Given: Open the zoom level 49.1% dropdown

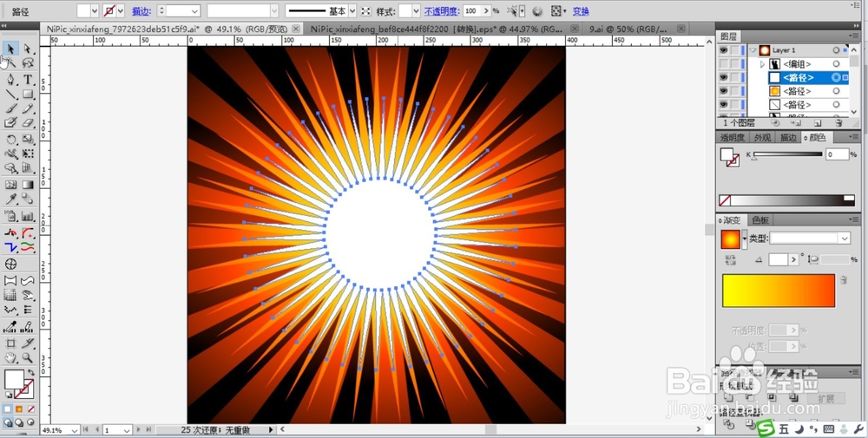Looking at the screenshot, I should tap(73, 429).
